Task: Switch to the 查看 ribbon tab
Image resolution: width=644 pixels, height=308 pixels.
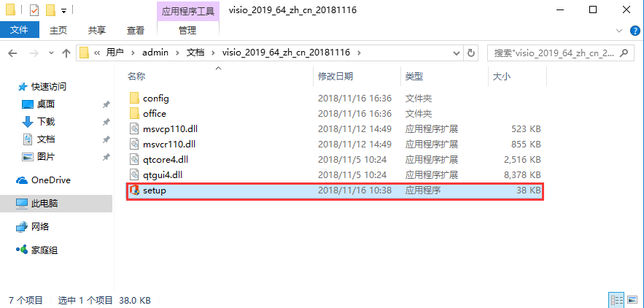Action: [x=136, y=30]
